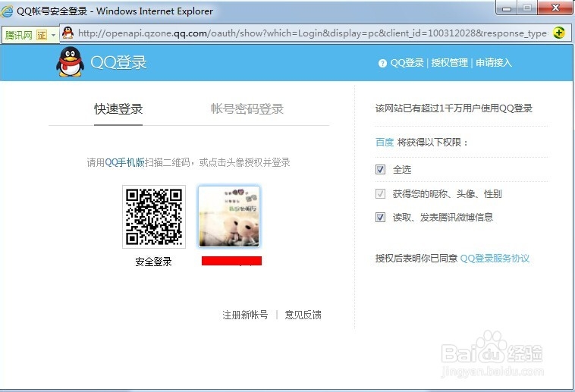Click the green plus icon in address bar
Screen dimensions: 575x392
[x=559, y=33]
